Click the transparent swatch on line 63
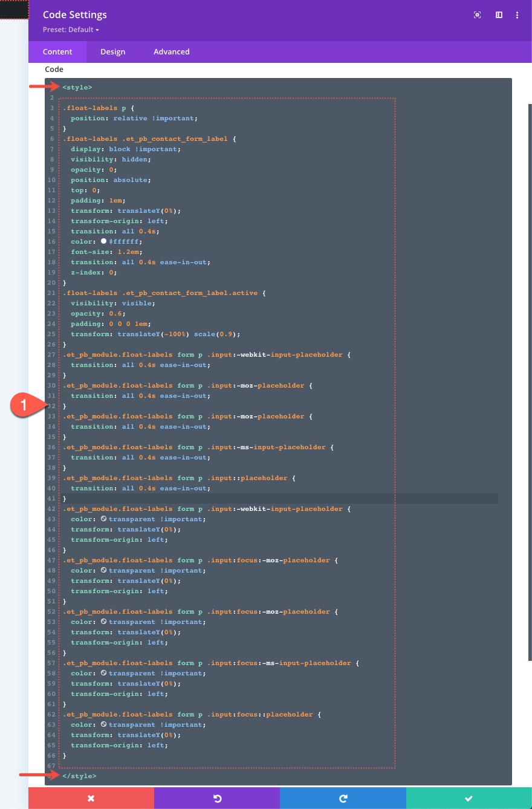Image resolution: width=532 pixels, height=809 pixels. pos(104,724)
